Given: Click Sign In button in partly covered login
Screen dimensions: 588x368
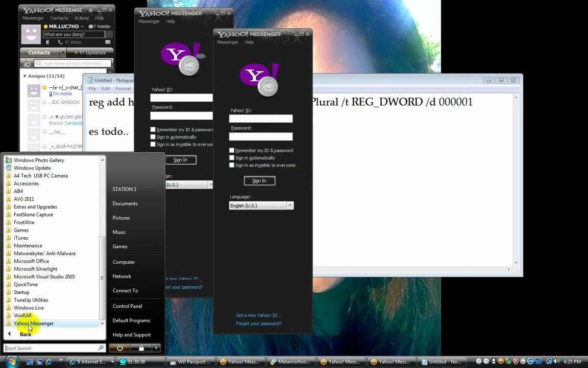Looking at the screenshot, I should (180, 160).
